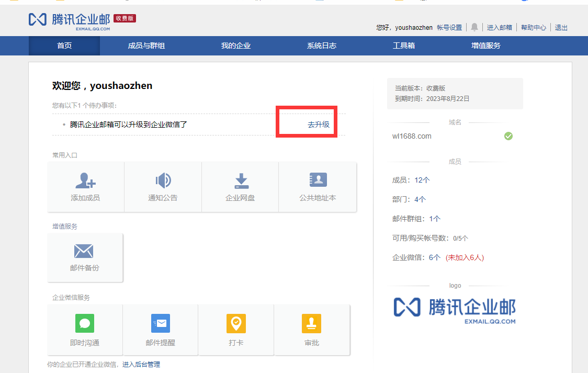Image resolution: width=588 pixels, height=373 pixels.
Task: Click 部门：4个 text
Action: 409,199
